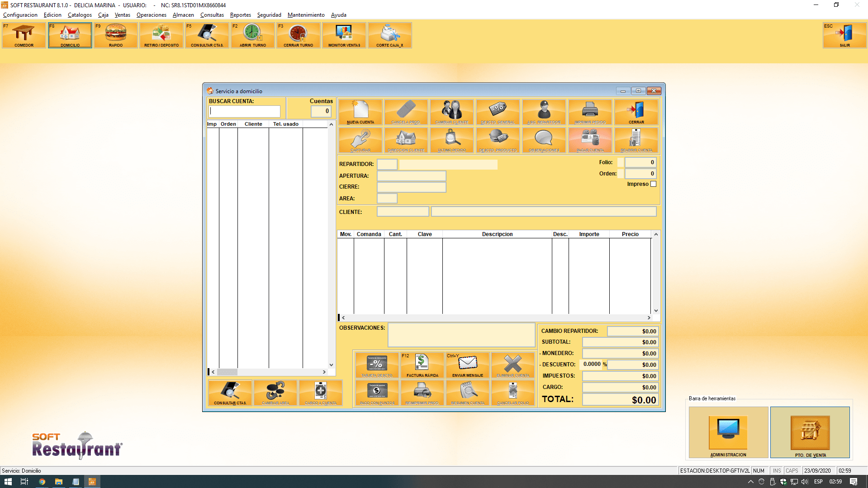Viewport: 868px width, 488px height.
Task: Create a new account with Nueva Cuenta
Action: [360, 112]
